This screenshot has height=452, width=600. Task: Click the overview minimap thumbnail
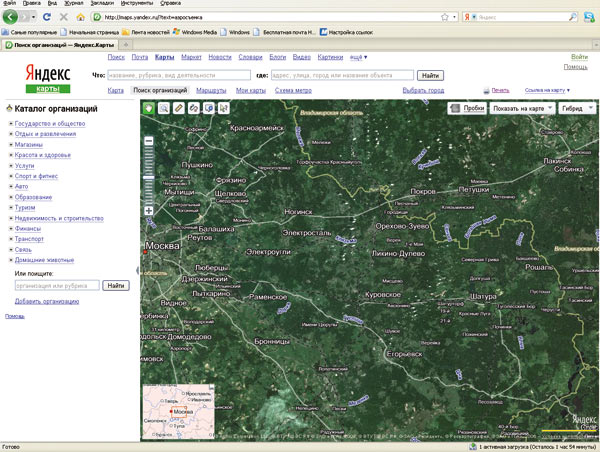178,411
